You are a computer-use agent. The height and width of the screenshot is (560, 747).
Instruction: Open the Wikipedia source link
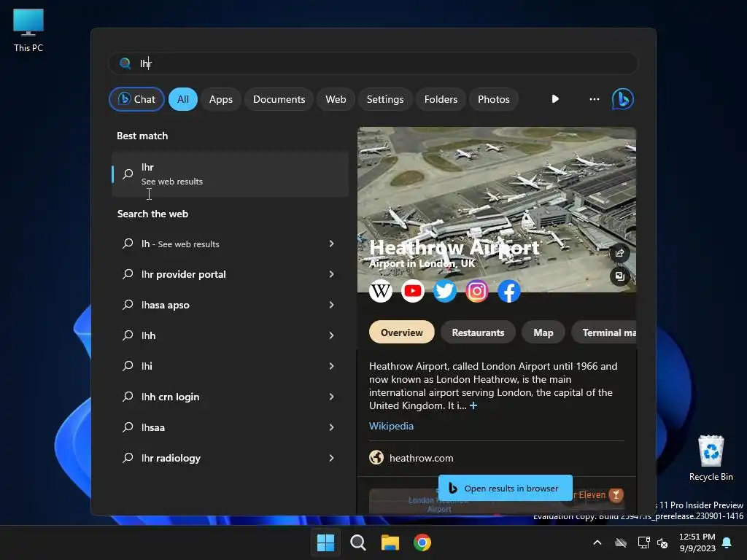pyautogui.click(x=391, y=426)
